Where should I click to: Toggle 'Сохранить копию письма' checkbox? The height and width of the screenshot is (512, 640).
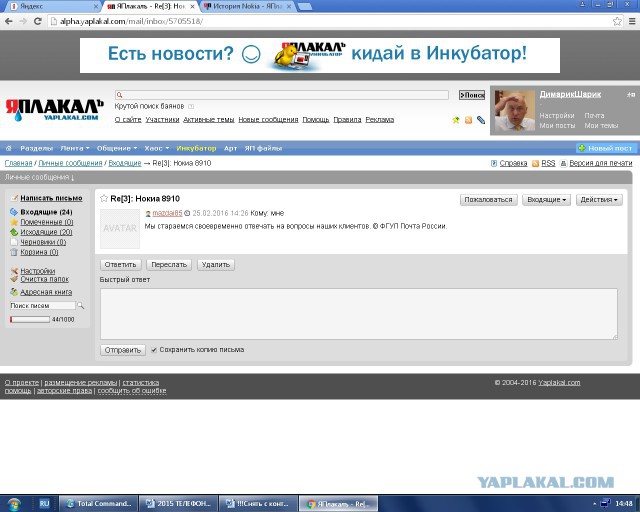click(154, 350)
